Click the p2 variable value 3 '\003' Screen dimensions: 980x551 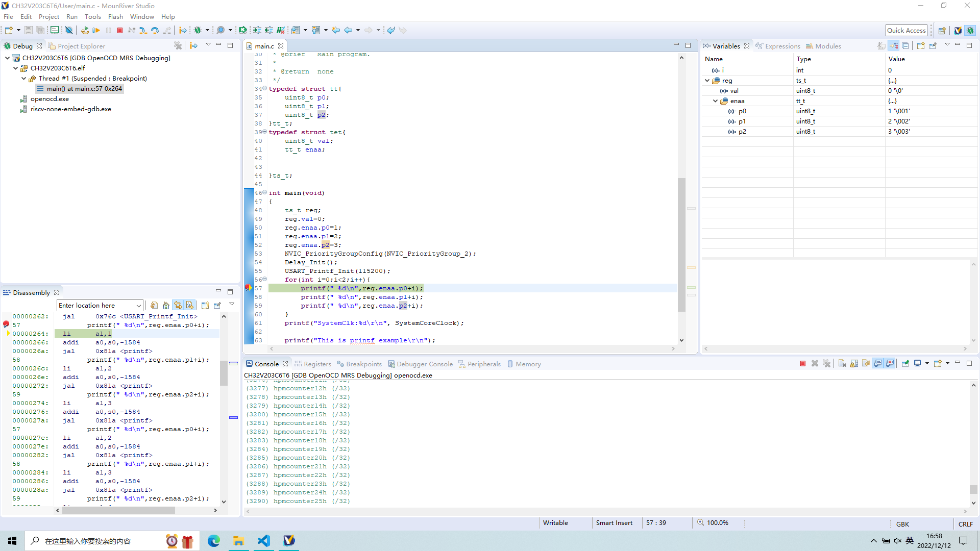point(899,132)
